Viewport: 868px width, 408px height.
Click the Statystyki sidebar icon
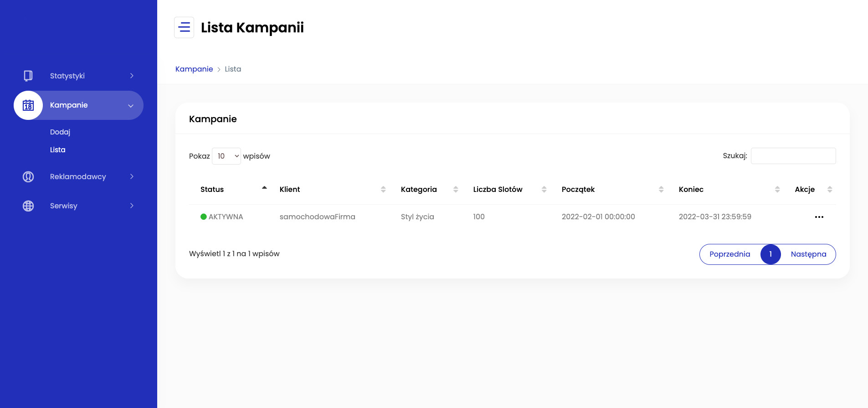click(28, 76)
